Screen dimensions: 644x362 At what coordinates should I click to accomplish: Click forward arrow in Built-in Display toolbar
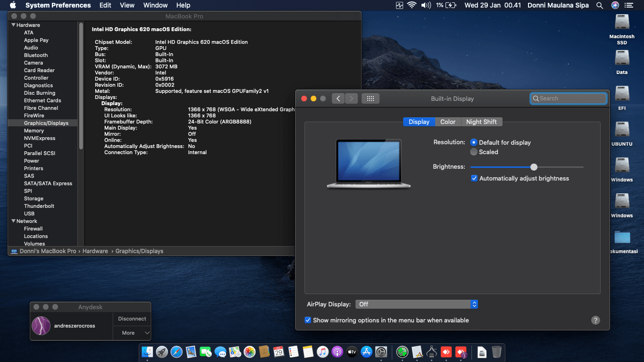click(x=351, y=99)
